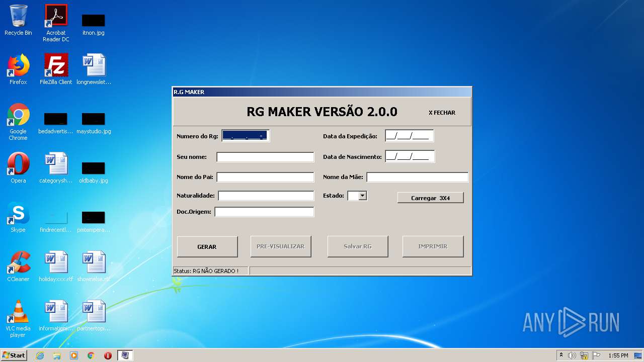
Task: Open FileZilla Client shortcut
Action: [56, 69]
